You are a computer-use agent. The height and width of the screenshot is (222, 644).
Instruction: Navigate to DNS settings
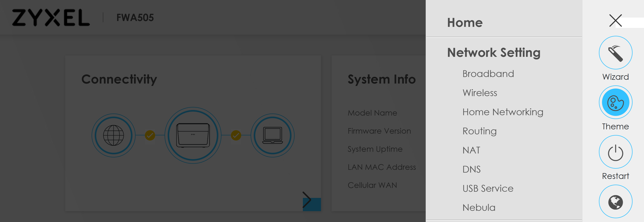click(x=471, y=169)
